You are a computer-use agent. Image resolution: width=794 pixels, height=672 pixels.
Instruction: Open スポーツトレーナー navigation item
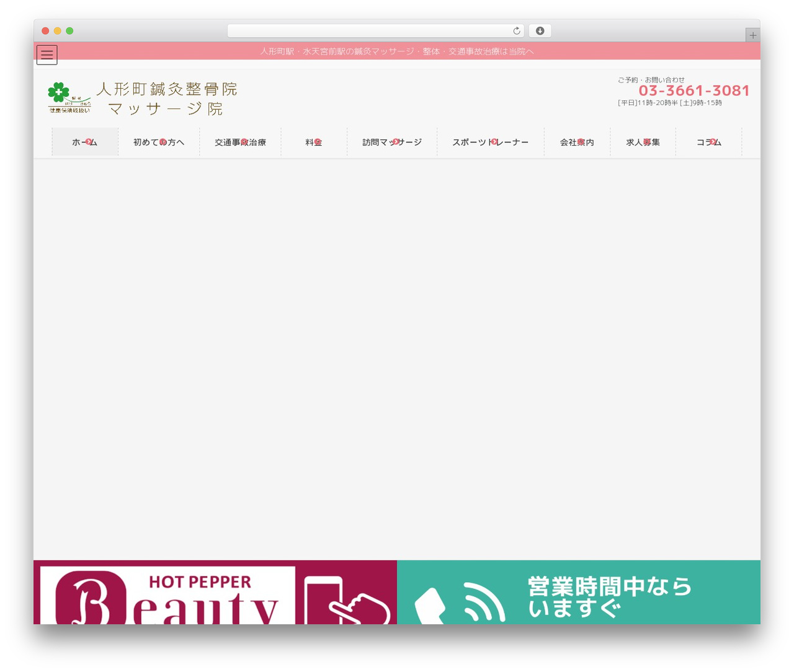[491, 142]
